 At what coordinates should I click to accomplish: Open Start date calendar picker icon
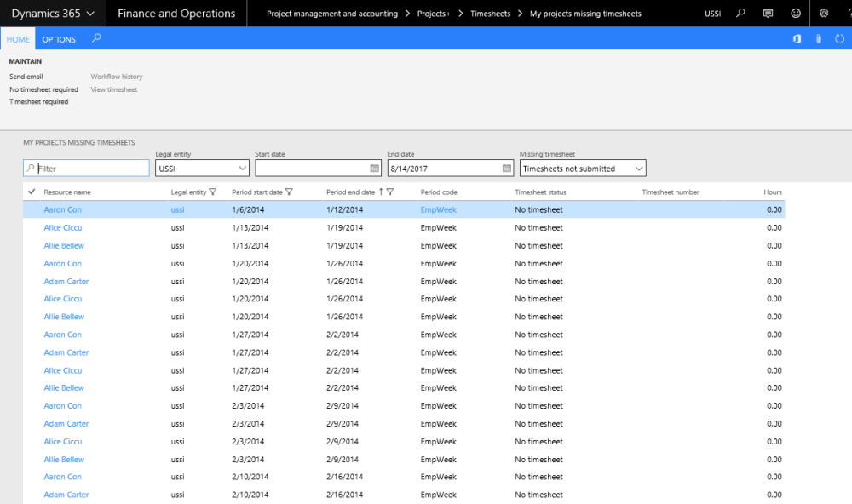[374, 169]
